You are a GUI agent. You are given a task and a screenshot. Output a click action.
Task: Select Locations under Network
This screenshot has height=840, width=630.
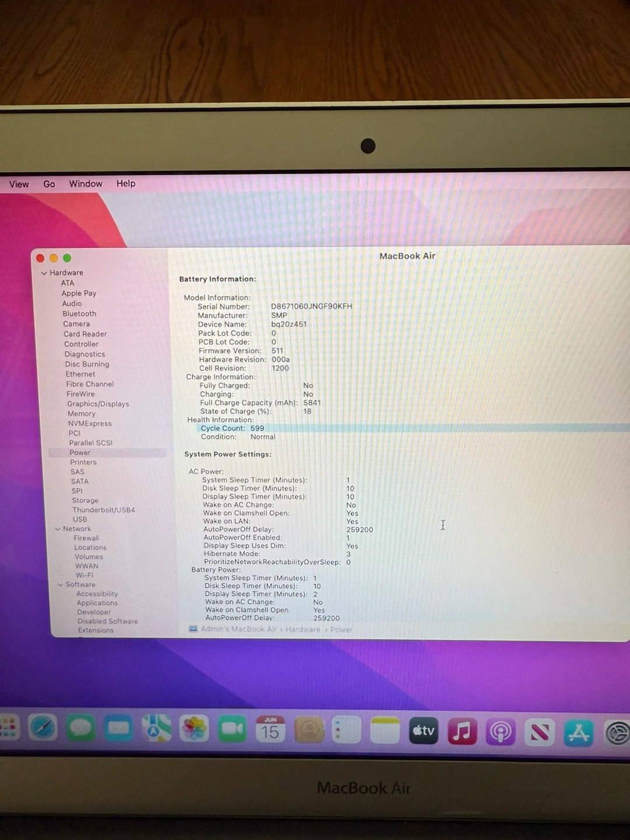[90, 547]
